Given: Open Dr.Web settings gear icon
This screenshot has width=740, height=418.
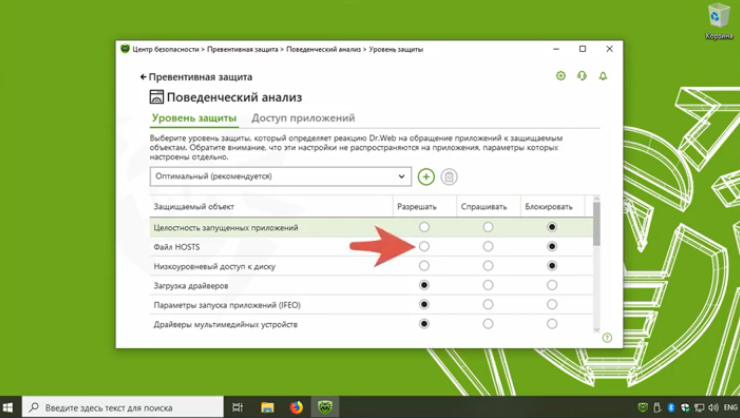Looking at the screenshot, I should [561, 75].
